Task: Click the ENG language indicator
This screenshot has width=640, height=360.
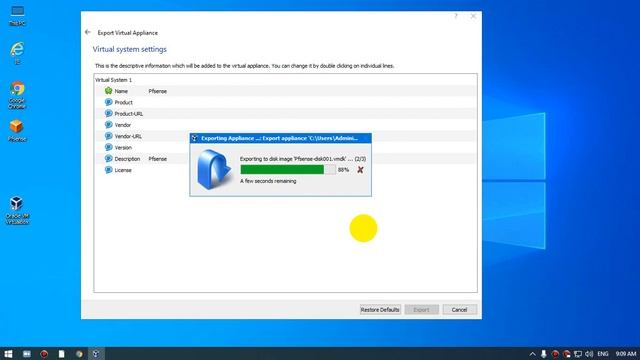Action: [603, 354]
